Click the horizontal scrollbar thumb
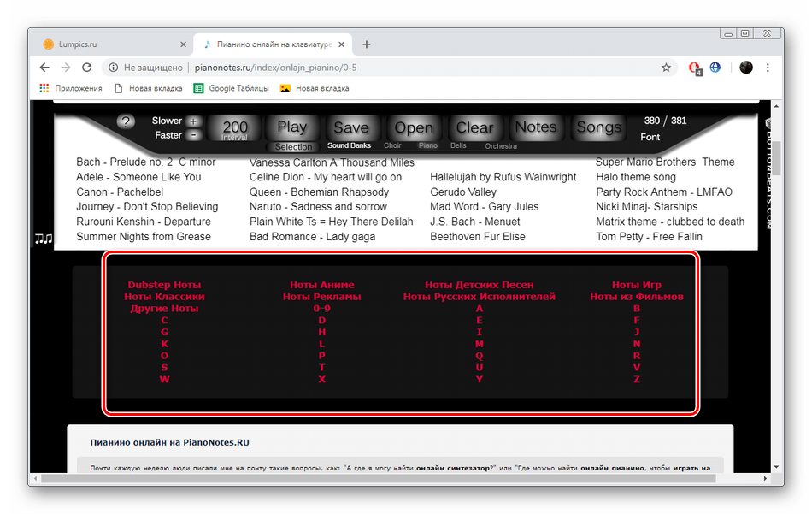This screenshot has width=812, height=514. pos(378,479)
